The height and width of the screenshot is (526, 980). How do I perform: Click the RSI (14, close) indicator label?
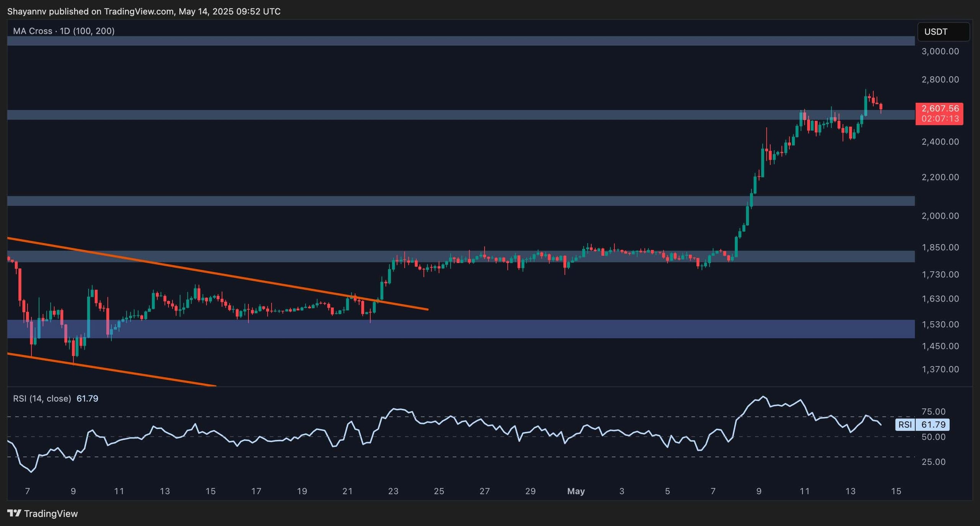click(42, 398)
